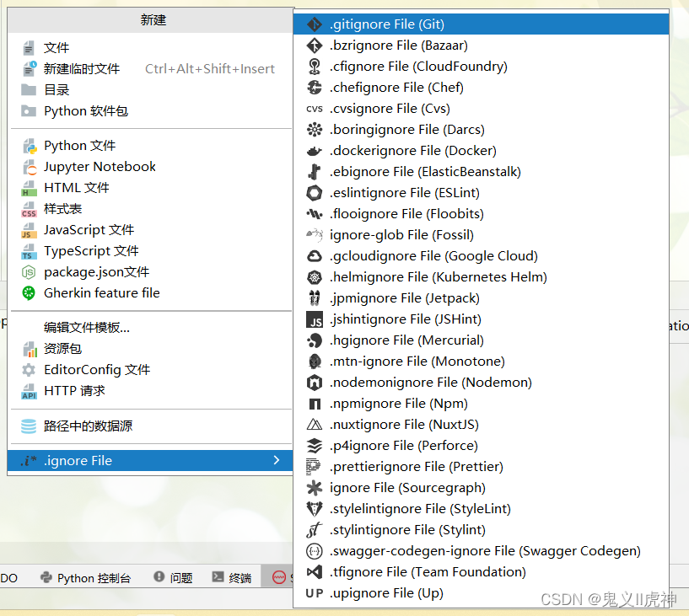
Task: Click the Swagger Codegen icon
Action: [315, 551]
